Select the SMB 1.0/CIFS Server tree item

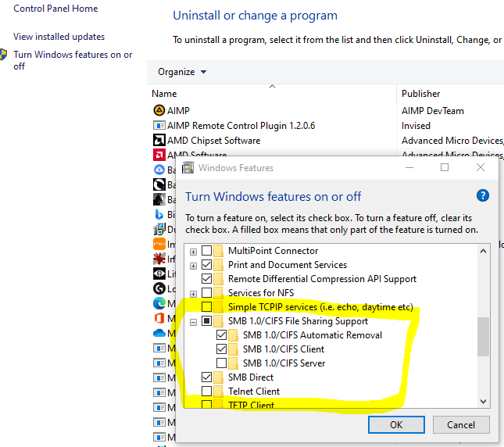click(x=284, y=363)
